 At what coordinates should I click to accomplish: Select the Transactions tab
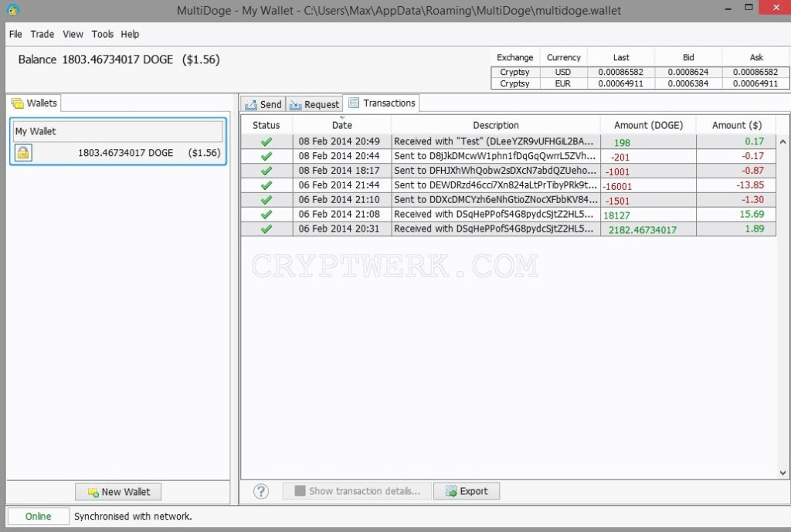[x=382, y=103]
